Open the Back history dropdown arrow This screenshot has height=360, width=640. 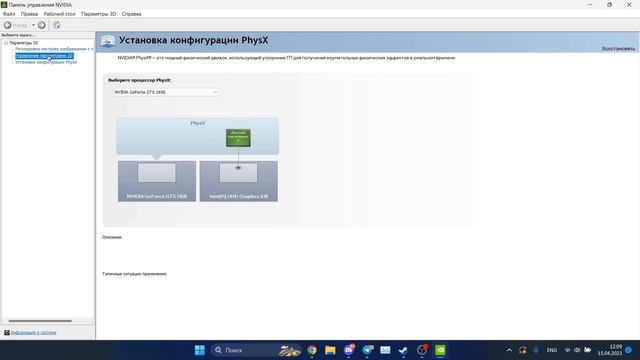coord(33,25)
